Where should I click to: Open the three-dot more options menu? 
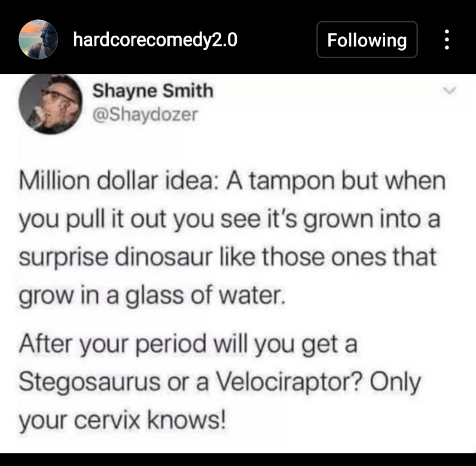click(x=447, y=39)
